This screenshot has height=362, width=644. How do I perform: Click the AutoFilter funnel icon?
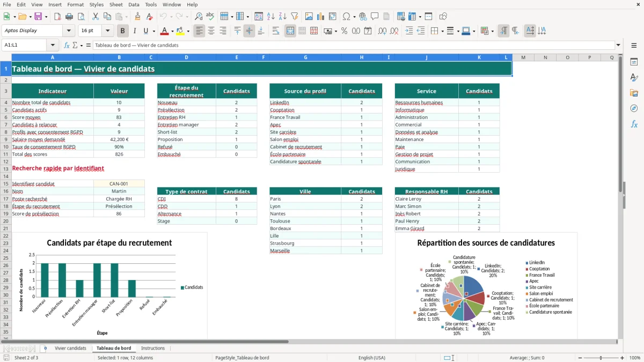pos(294,17)
